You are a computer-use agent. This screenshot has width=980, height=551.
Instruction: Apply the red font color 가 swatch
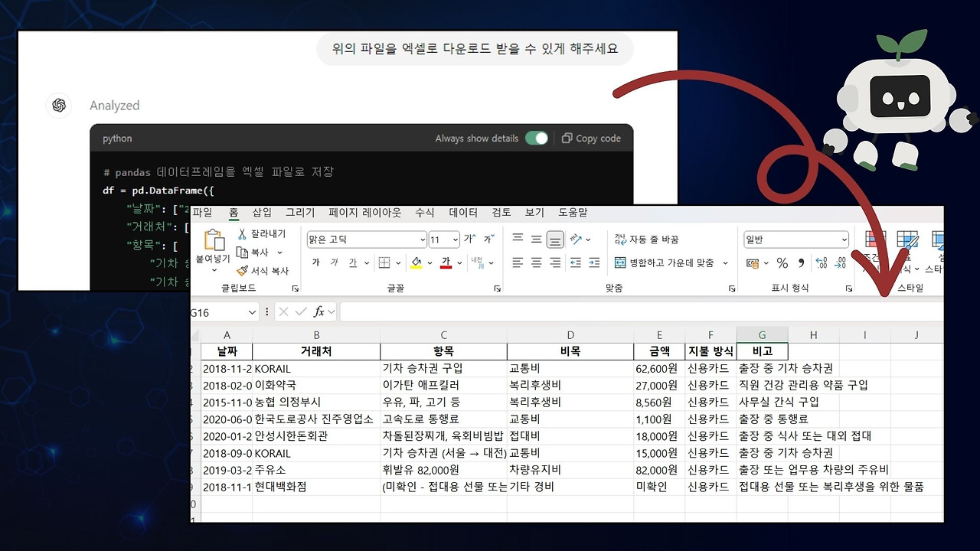point(446,263)
